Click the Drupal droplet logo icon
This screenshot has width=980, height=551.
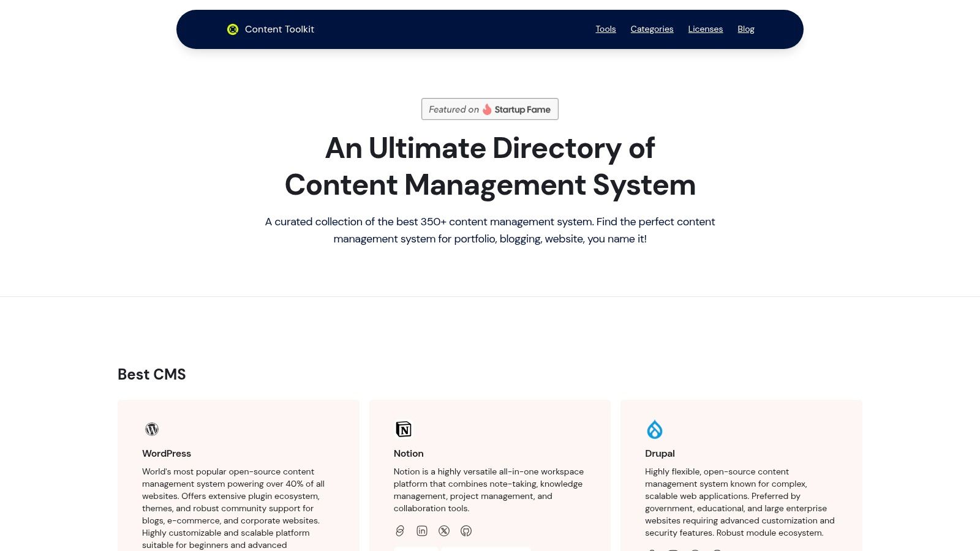(655, 429)
